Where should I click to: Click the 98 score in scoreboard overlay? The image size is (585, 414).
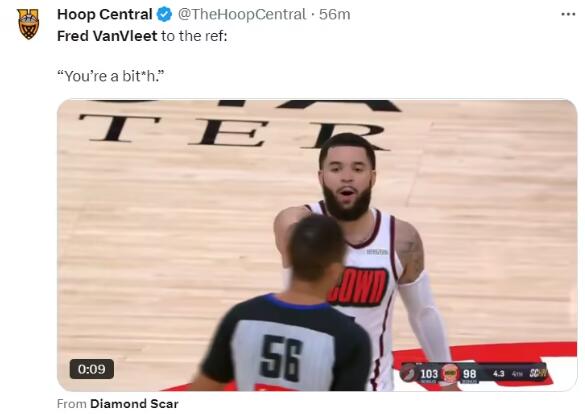pos(469,373)
